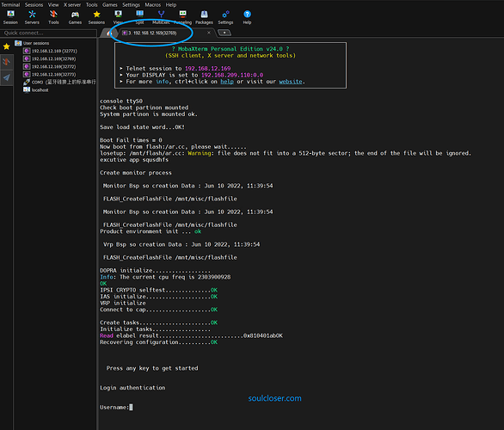
Task: Click the Quick connect input field
Action: coord(48,33)
